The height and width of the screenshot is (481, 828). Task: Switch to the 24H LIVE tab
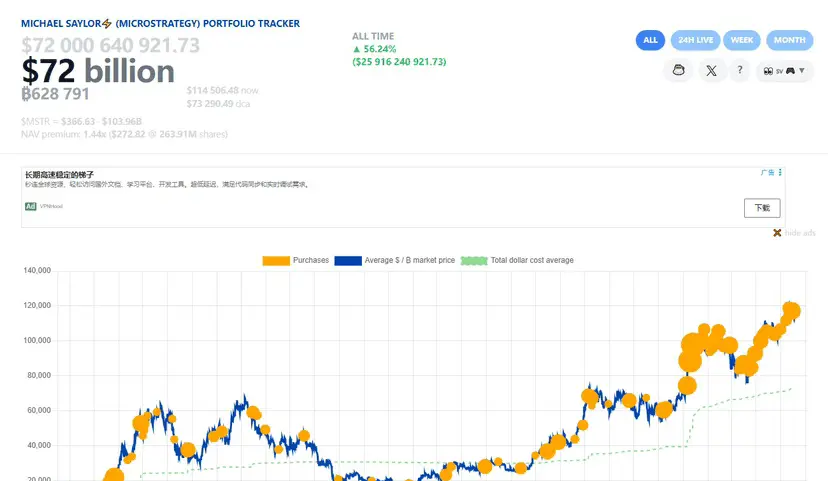(695, 40)
